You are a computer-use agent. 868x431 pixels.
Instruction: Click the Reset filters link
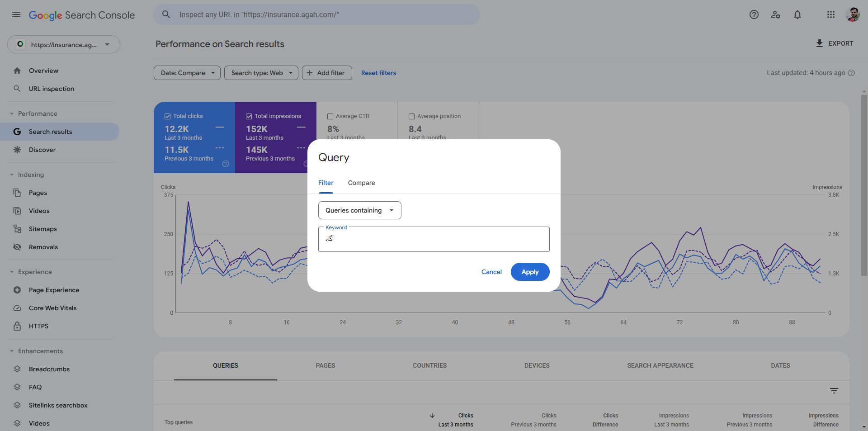pos(378,73)
